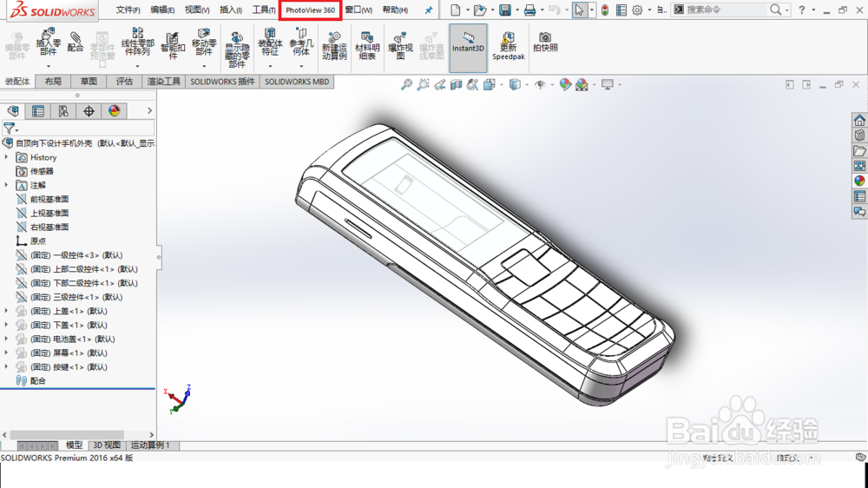The width and height of the screenshot is (868, 488).
Task: Click the Print icon
Action: point(529,10)
